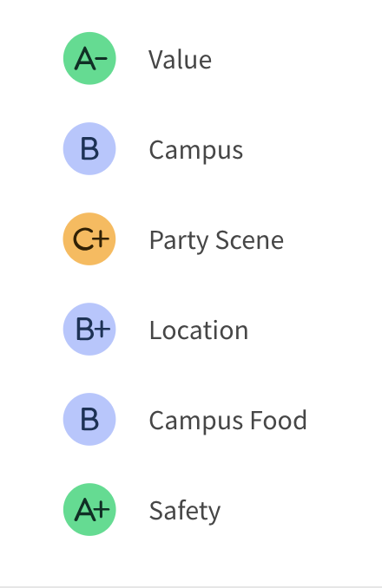Open the Location category label
Viewport: 382px width, 588px height.
(x=199, y=330)
